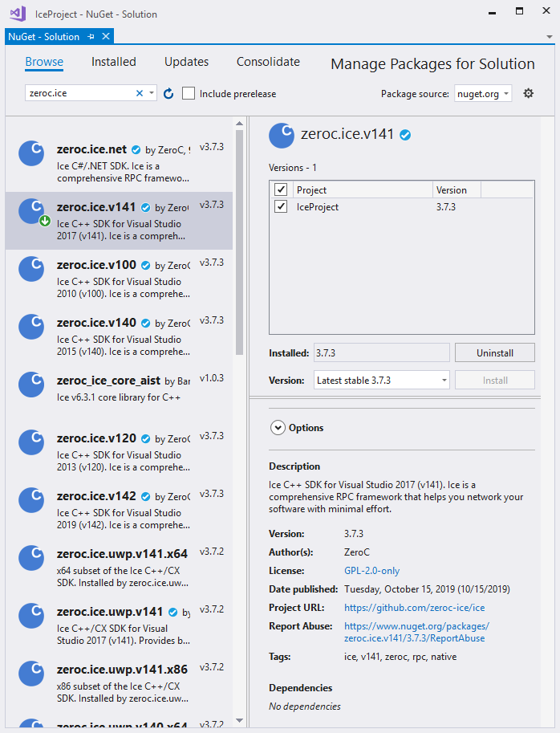Click verified badge next to zeroc.ice.v141 title
560x733 pixels.
[x=406, y=135]
